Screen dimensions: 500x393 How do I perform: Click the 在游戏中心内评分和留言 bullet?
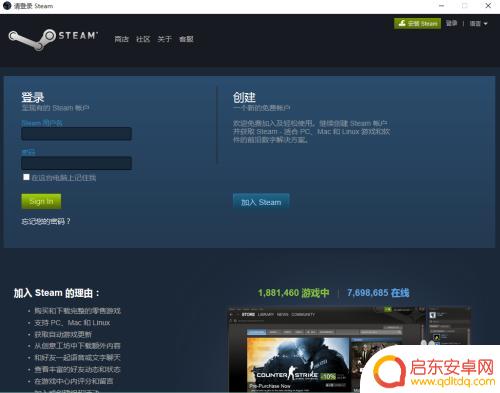(74, 381)
